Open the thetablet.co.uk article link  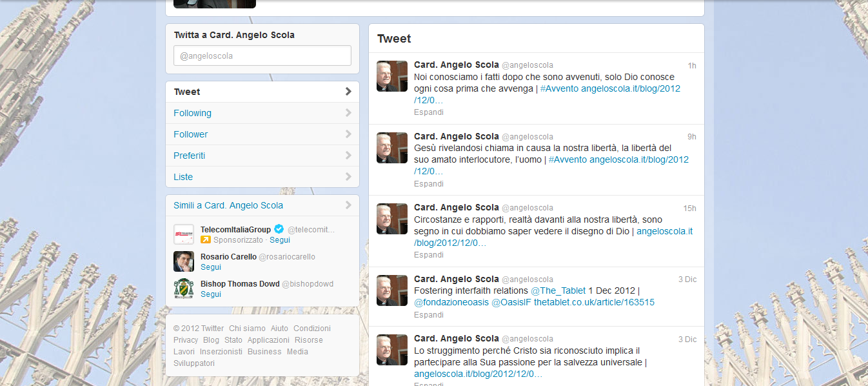click(x=594, y=302)
